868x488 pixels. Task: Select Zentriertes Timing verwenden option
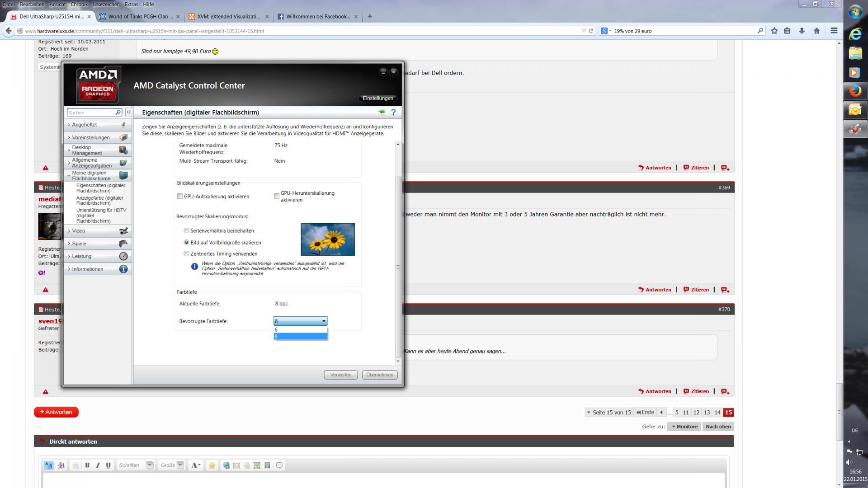pyautogui.click(x=186, y=253)
